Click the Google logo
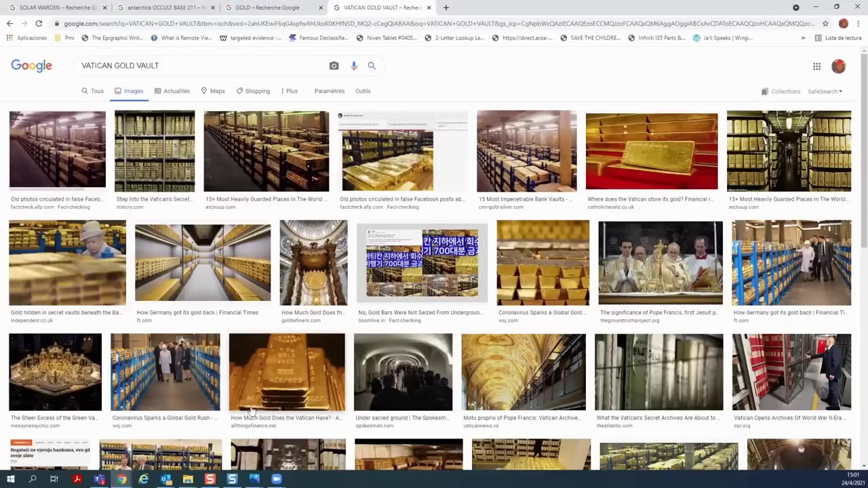 [31, 66]
